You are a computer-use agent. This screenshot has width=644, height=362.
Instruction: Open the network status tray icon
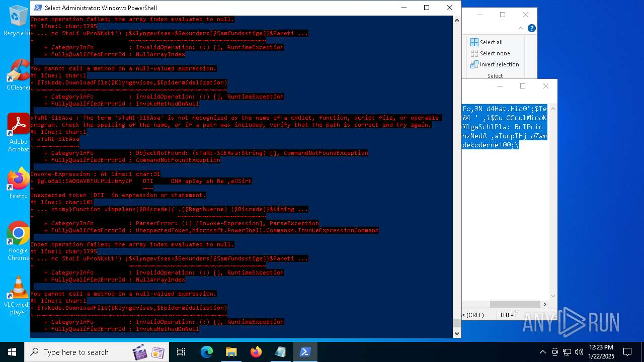[x=567, y=352]
